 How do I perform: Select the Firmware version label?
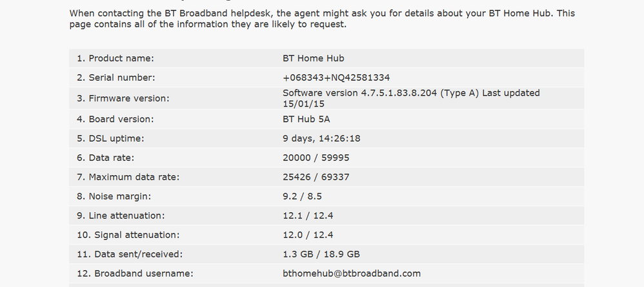pos(123,99)
